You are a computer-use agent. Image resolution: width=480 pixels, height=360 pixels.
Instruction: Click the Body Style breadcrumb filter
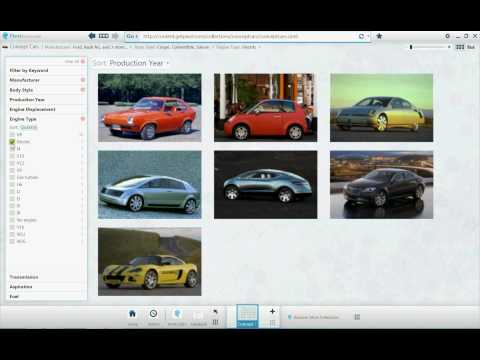click(x=172, y=47)
